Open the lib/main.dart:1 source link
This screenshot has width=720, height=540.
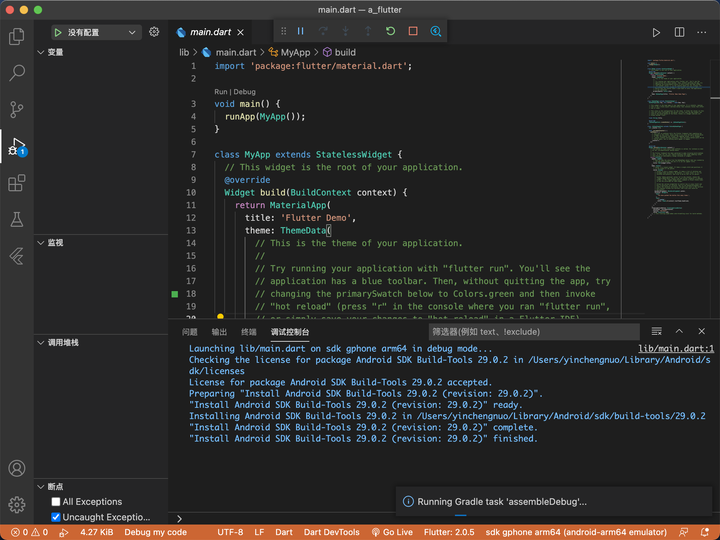(x=676, y=349)
